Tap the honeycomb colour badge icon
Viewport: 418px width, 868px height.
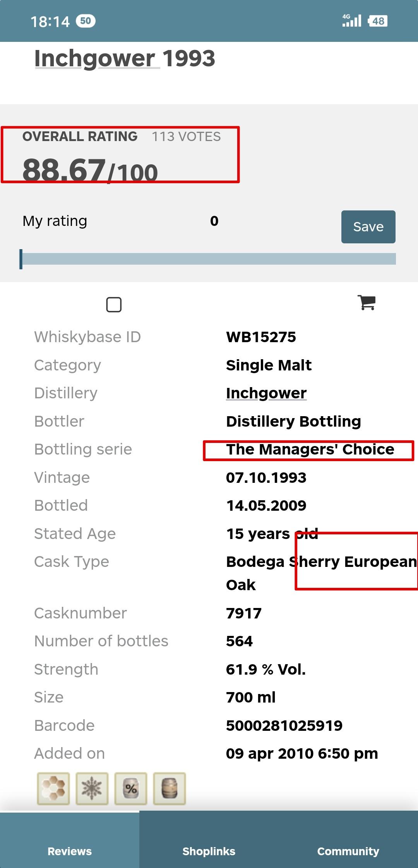(x=53, y=789)
